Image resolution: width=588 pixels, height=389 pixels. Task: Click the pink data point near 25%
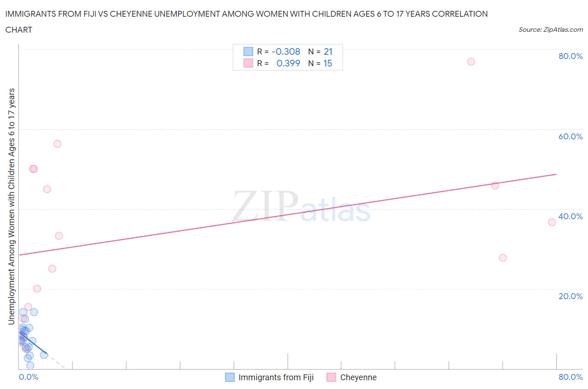pyautogui.click(x=52, y=269)
